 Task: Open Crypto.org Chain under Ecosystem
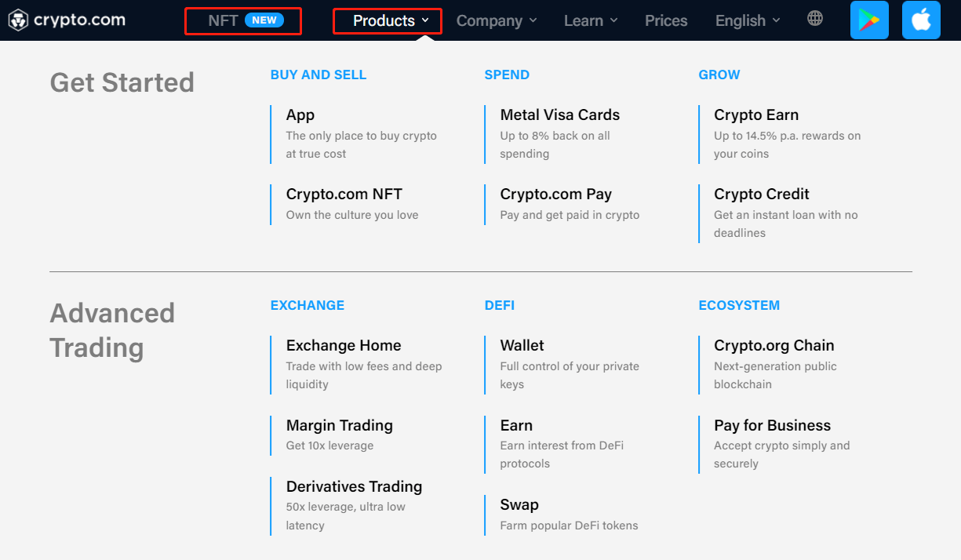774,345
